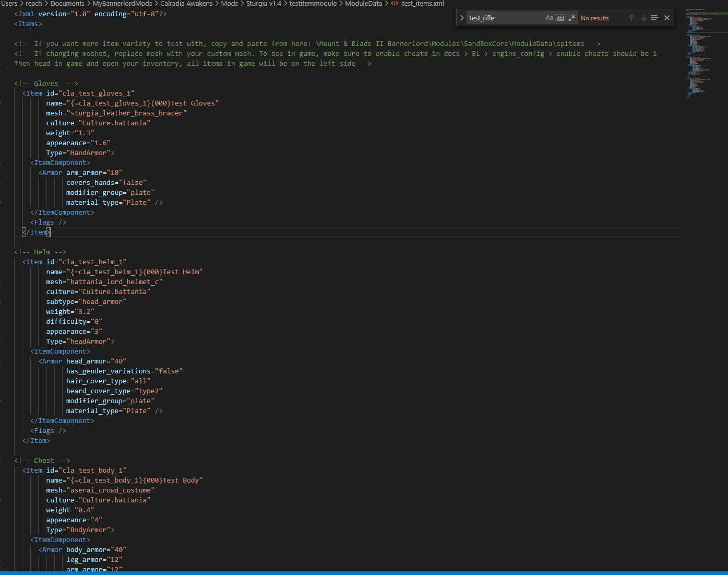Toggle find in selection icon

(x=655, y=18)
